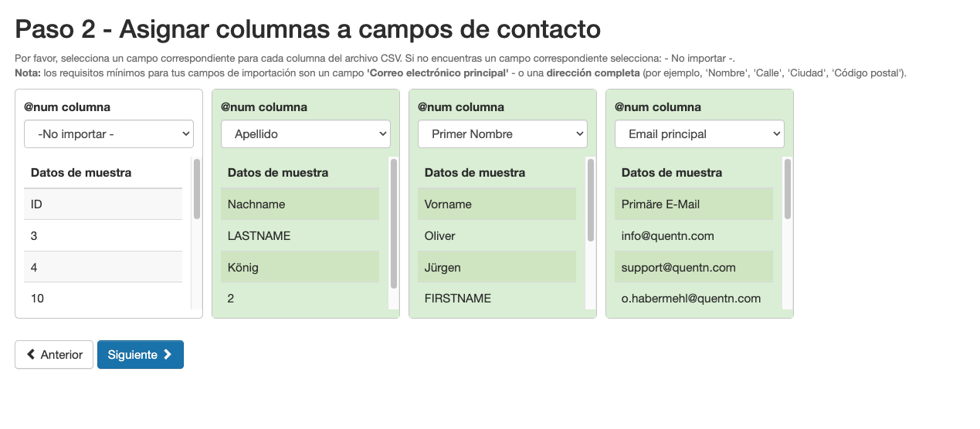Click the scrollbar in the Vorname column
980x429 pixels.
point(591,201)
